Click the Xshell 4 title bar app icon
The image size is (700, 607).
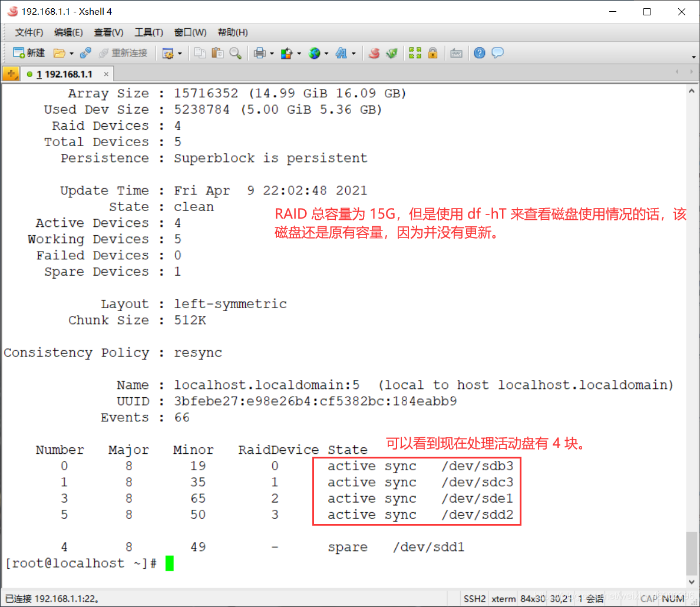click(x=12, y=11)
